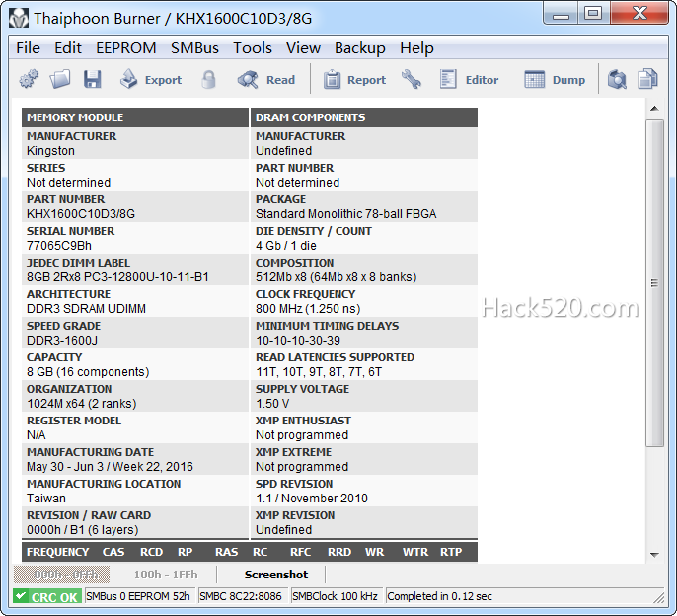Click the manufacturing location Taiwan
The width and height of the screenshot is (677, 616).
point(46,499)
